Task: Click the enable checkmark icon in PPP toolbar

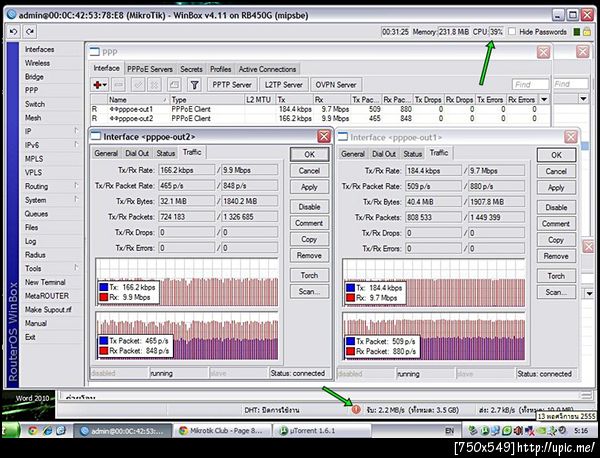Action: (x=138, y=85)
